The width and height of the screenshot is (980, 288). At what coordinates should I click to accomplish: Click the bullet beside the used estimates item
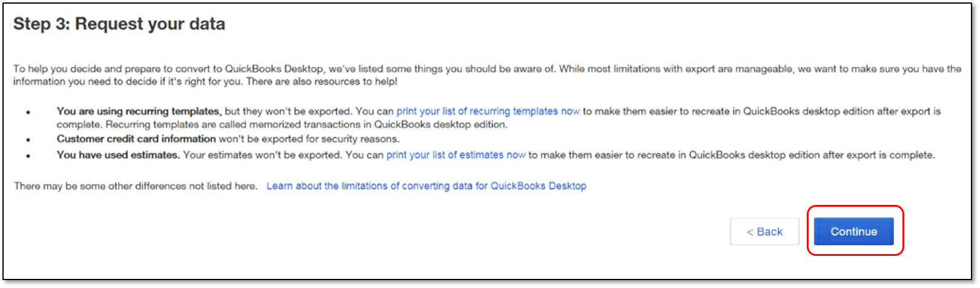[x=28, y=156]
